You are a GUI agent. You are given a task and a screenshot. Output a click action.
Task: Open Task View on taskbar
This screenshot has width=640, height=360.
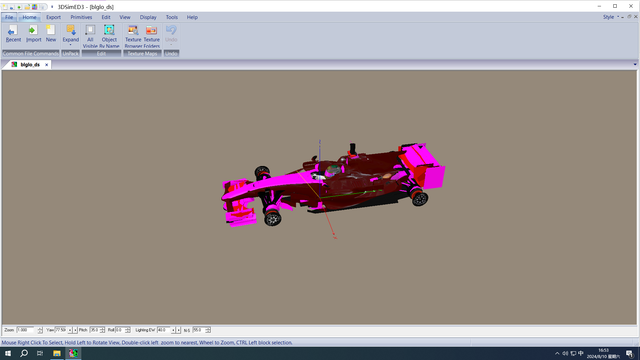(40, 353)
